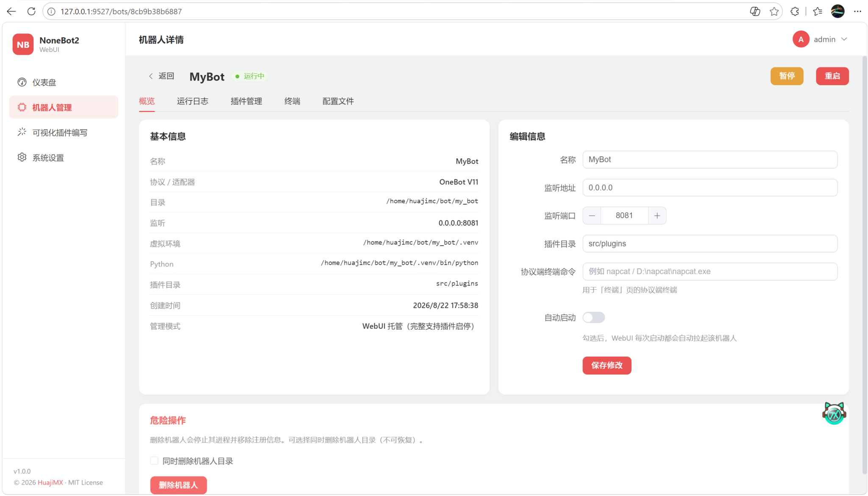Click the OneBot V11 adapter value
Screen dimensions: 868x496
tap(459, 182)
